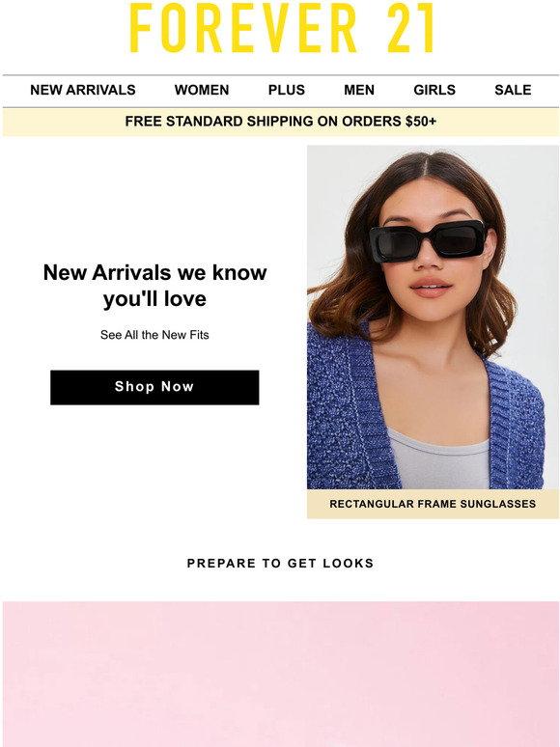Click the black sunglasses on the model

(428, 240)
